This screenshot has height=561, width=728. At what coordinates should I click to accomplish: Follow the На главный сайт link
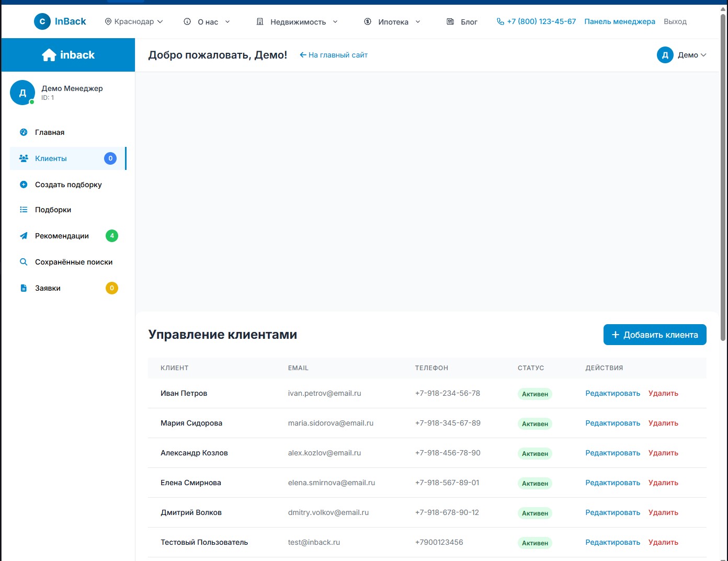click(334, 55)
